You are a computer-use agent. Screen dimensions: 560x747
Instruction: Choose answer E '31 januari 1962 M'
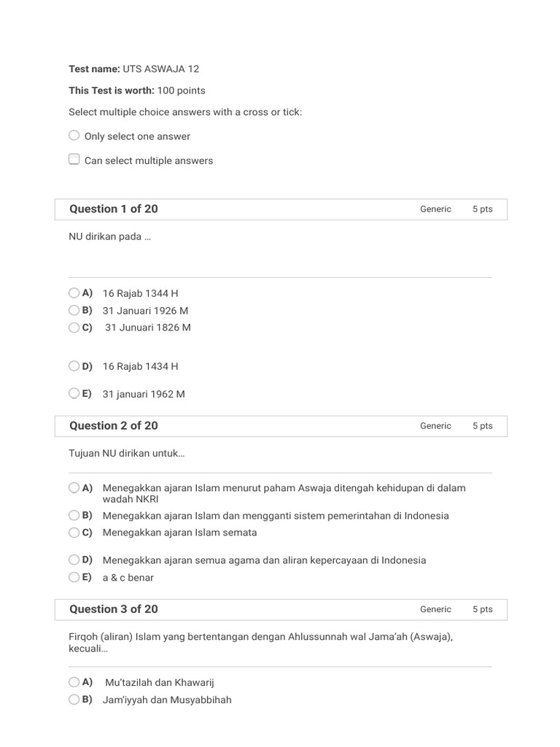pos(74,393)
